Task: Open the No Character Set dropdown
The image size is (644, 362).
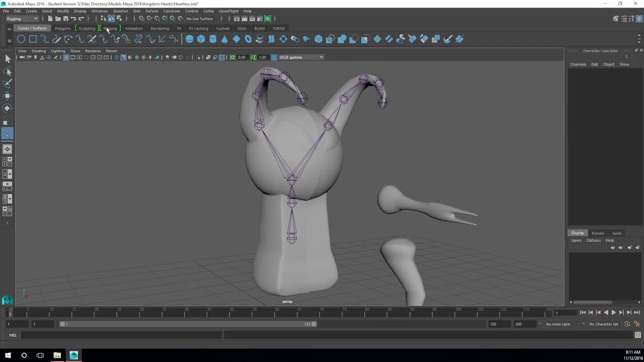Action: (x=604, y=324)
